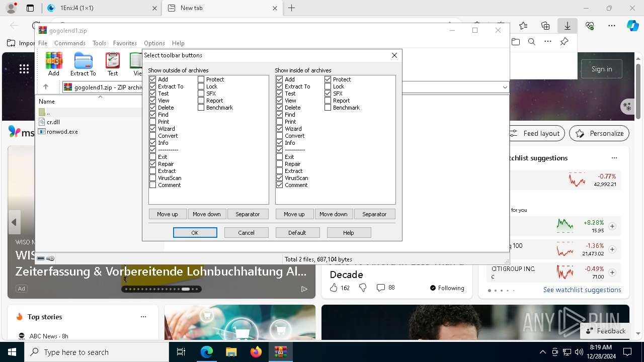The height and width of the screenshot is (362, 644).
Task: Open See watchlist suggestions link
Action: 582,290
